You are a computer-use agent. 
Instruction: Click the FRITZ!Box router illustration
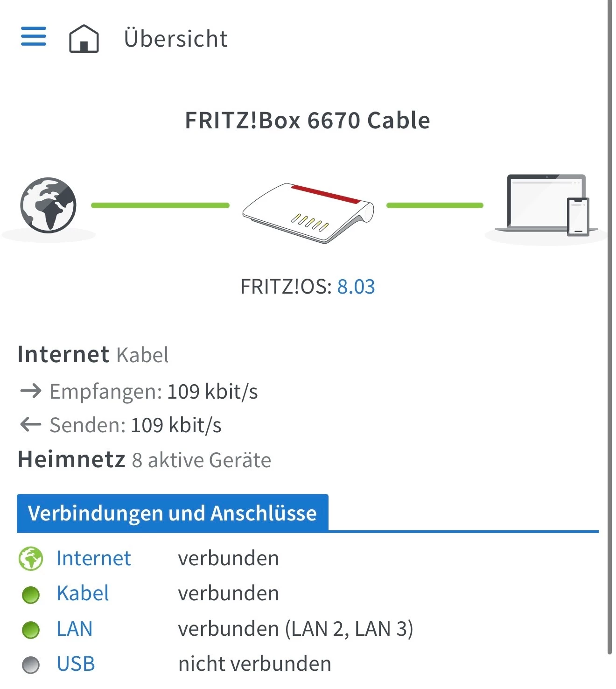point(308,212)
